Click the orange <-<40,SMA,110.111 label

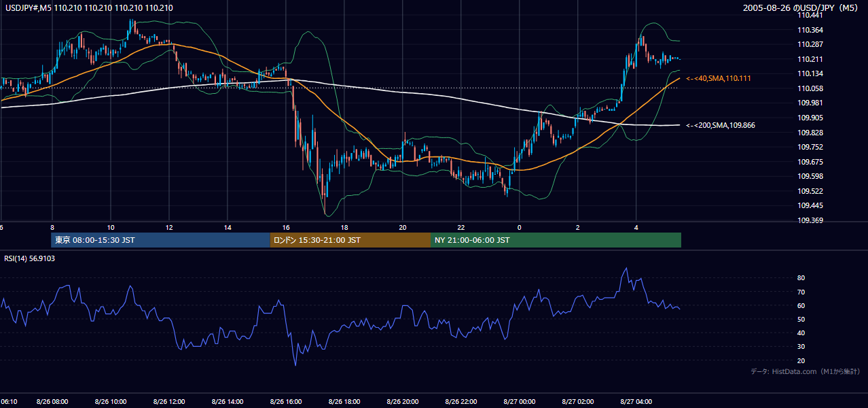click(x=720, y=79)
